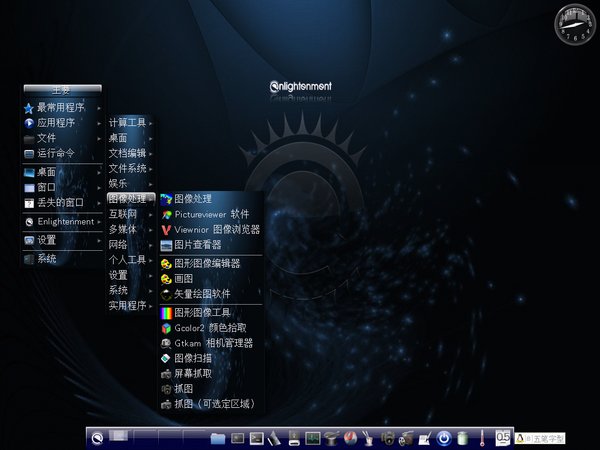The height and width of the screenshot is (450, 600).
Task: Click the Enlightenment start button on the shelf
Action: 97,437
